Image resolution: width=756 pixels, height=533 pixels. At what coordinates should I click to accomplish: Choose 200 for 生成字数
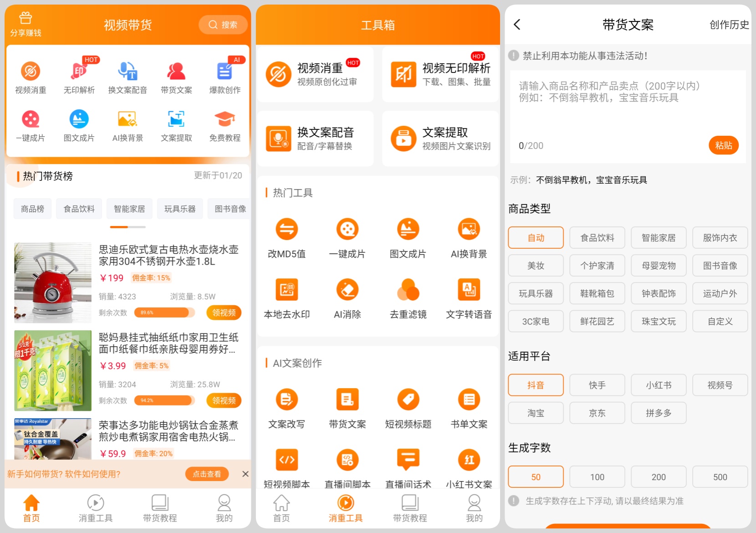[659, 477]
